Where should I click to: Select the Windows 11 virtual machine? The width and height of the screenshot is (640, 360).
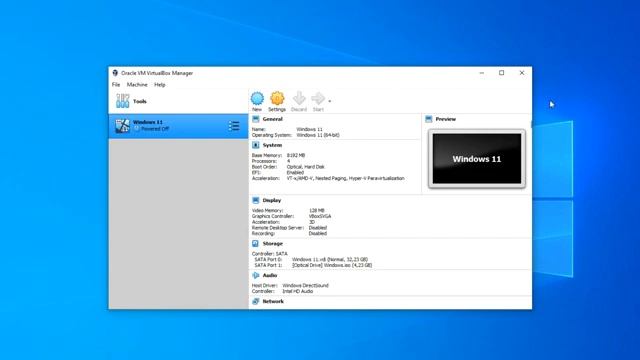(x=178, y=126)
